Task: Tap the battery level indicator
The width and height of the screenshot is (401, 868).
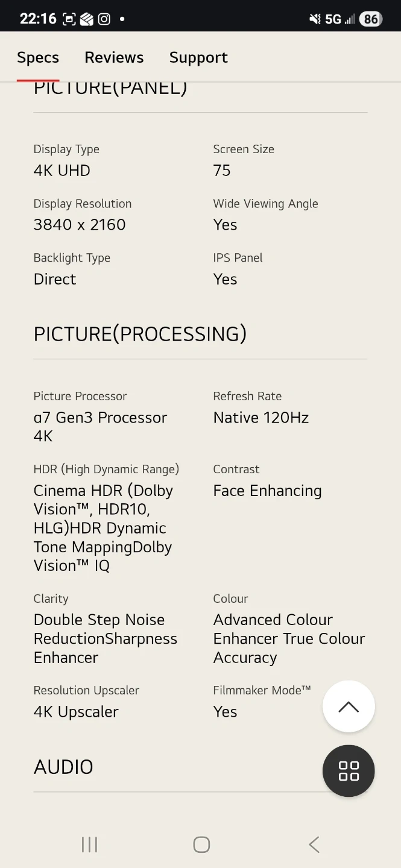Action: click(370, 19)
